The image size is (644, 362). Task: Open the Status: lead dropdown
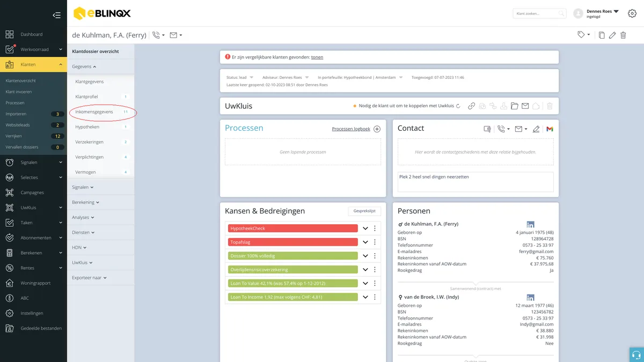click(x=240, y=77)
